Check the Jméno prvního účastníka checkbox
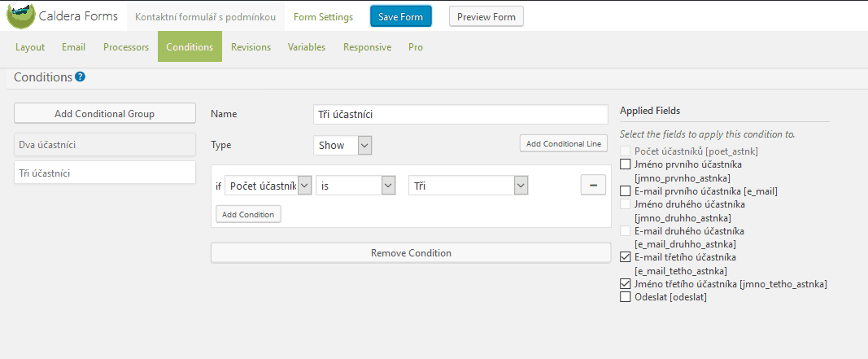This screenshot has height=359, width=868. pos(625,164)
